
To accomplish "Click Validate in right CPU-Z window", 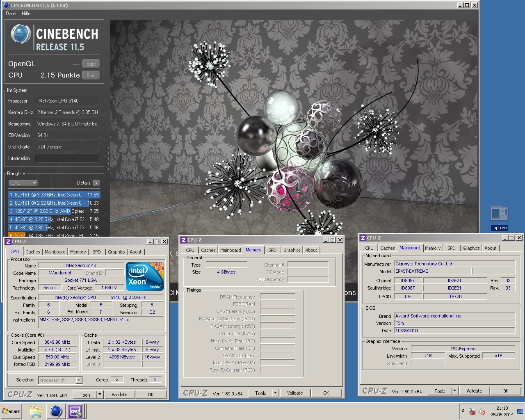I will tap(474, 391).
